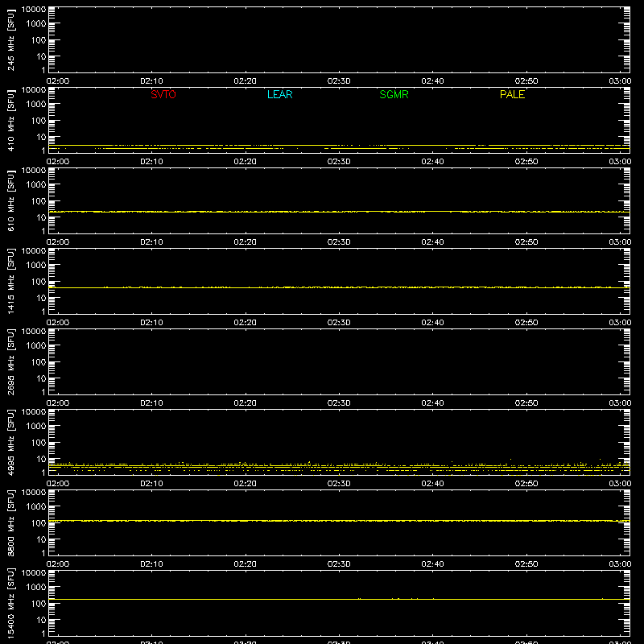
Task: Click the 10000 y-axis label of 15400 MHz panel
Action: 34,573
